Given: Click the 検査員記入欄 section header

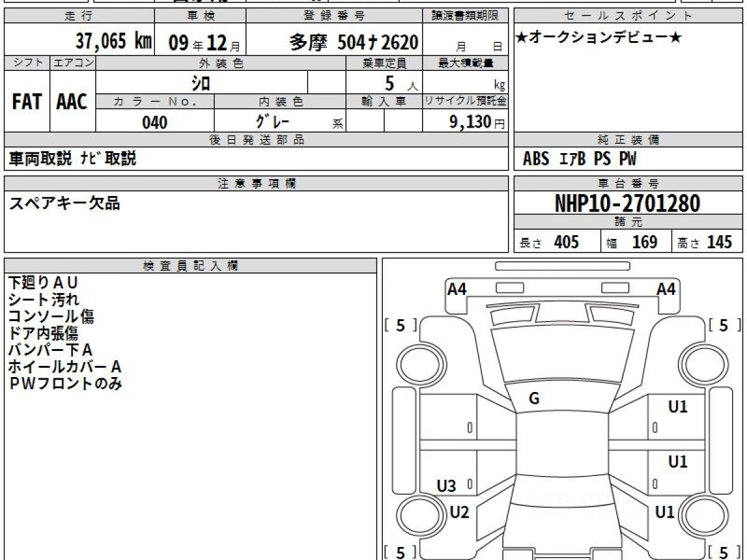Looking at the screenshot, I should click(x=190, y=266).
